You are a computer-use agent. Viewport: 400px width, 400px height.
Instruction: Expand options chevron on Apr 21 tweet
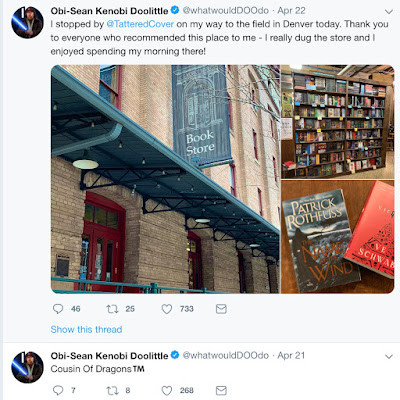tap(389, 357)
